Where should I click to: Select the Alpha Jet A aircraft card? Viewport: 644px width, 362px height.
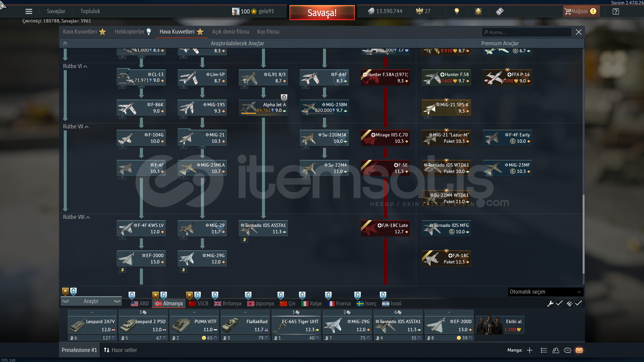coord(263,108)
